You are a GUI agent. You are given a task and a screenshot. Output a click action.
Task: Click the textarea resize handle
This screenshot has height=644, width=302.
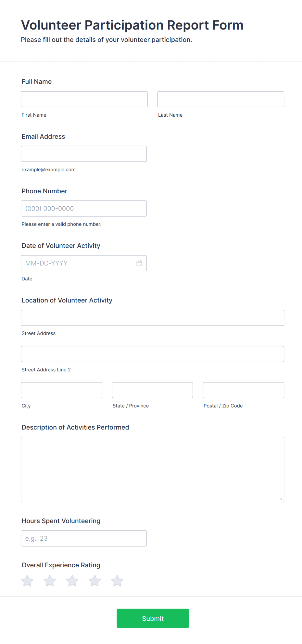coord(281,498)
